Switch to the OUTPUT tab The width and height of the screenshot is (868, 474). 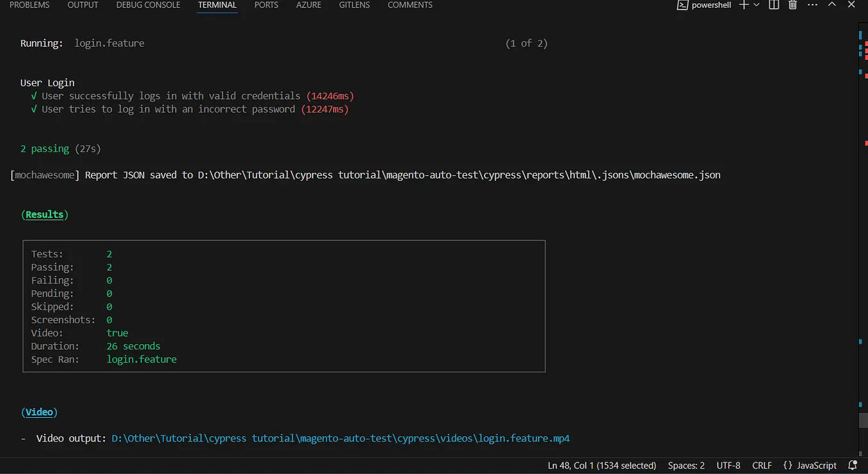82,5
